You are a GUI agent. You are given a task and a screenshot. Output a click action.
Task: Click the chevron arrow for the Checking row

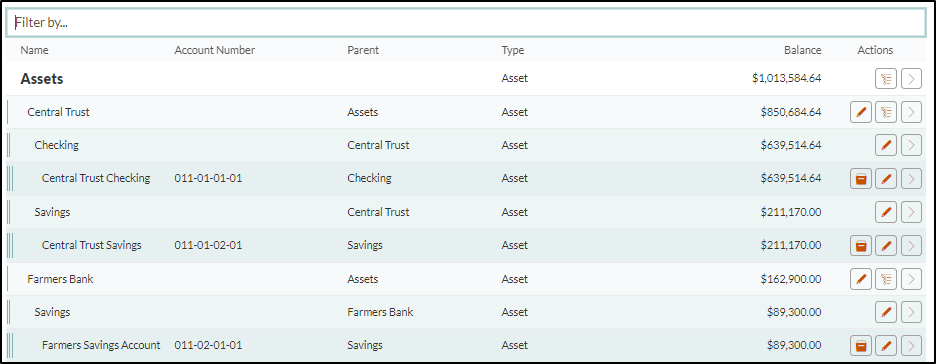911,144
